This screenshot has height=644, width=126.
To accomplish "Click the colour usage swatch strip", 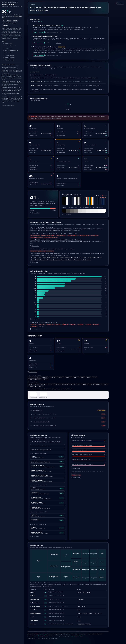I will [x=84, y=201].
